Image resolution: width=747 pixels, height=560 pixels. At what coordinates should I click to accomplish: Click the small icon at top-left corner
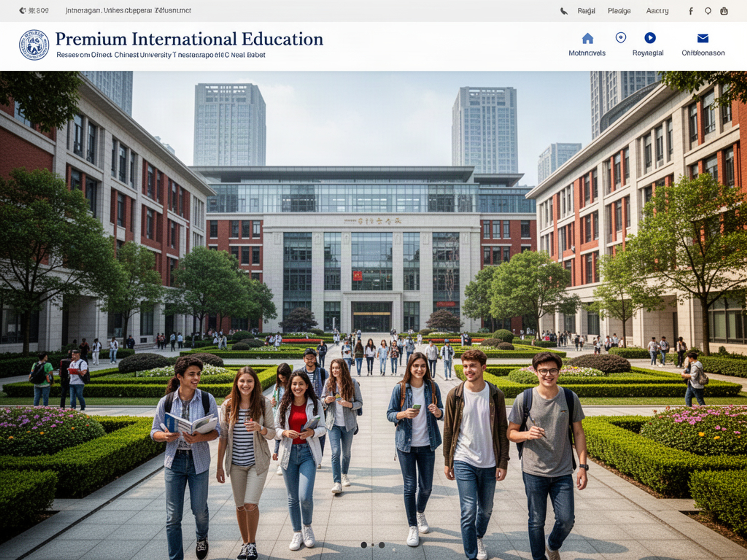point(22,11)
